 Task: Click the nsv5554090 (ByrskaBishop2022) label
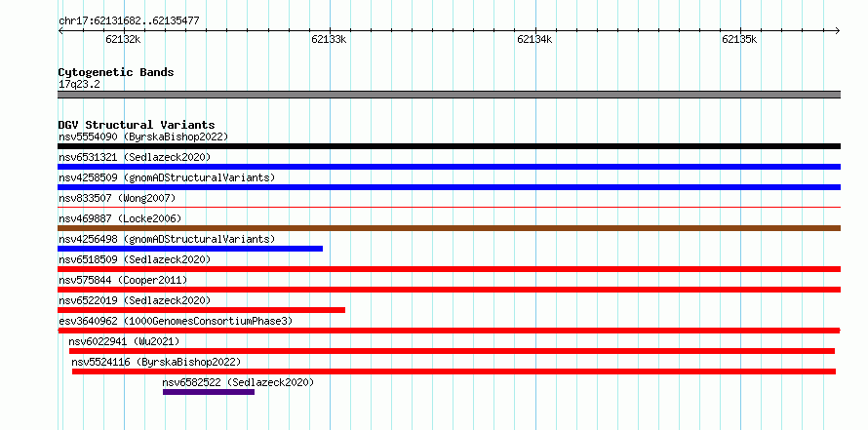click(143, 137)
